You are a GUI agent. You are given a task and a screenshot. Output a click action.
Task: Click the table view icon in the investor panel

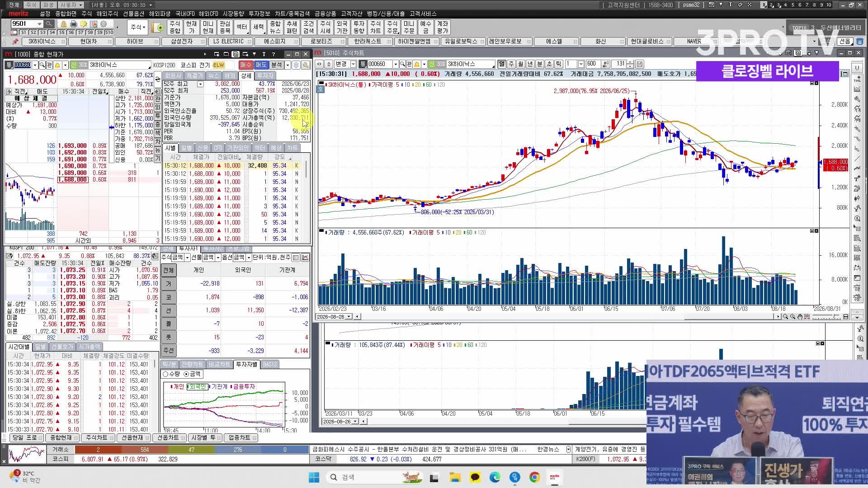[296, 258]
